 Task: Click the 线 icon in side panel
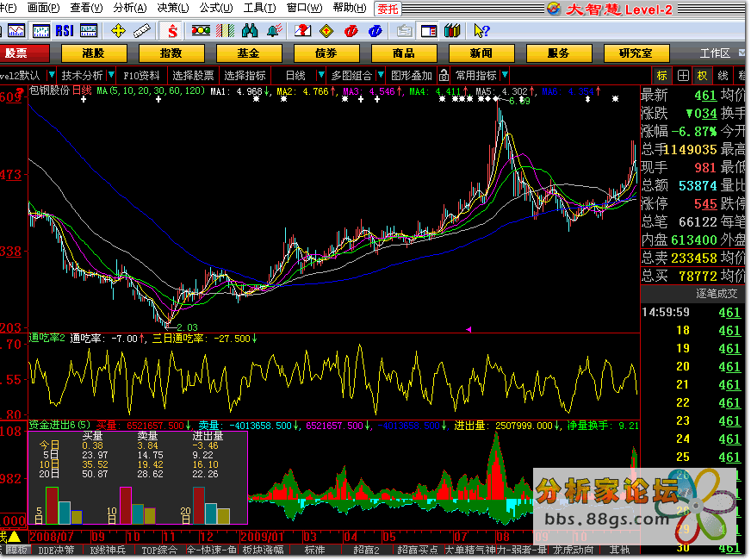point(723,76)
